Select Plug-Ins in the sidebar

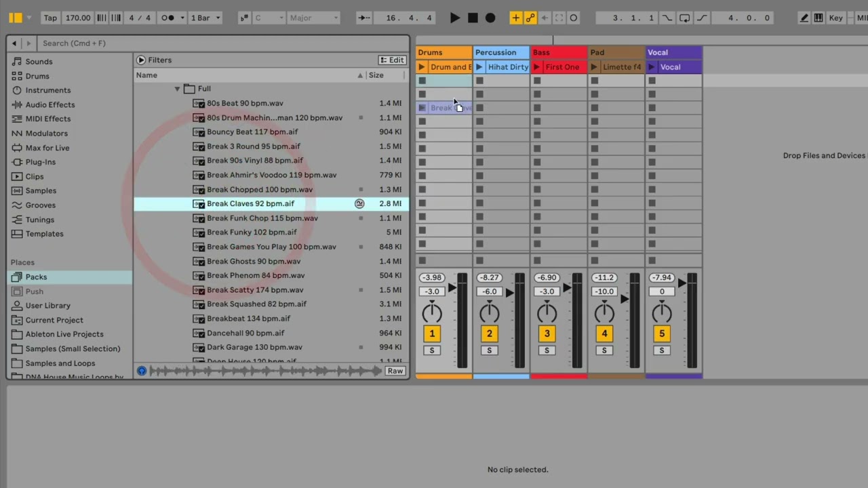pyautogui.click(x=41, y=162)
